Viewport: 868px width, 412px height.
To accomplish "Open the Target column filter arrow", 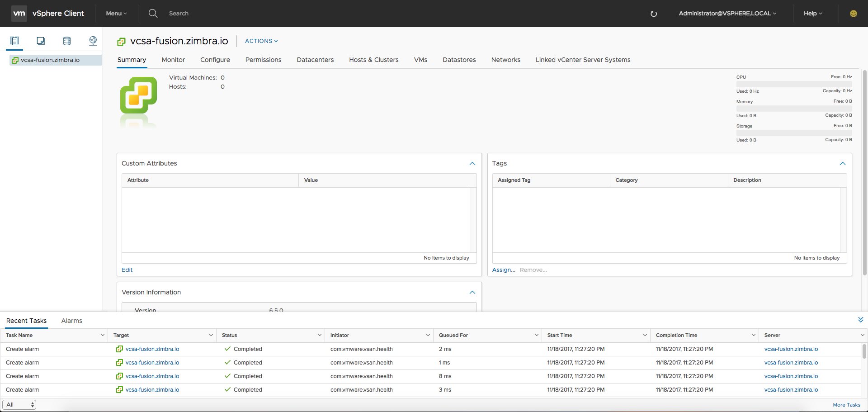I will 211,336.
